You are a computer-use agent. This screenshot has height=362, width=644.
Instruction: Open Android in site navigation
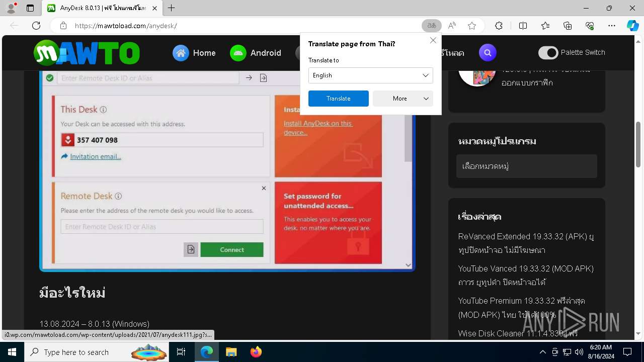(x=256, y=53)
